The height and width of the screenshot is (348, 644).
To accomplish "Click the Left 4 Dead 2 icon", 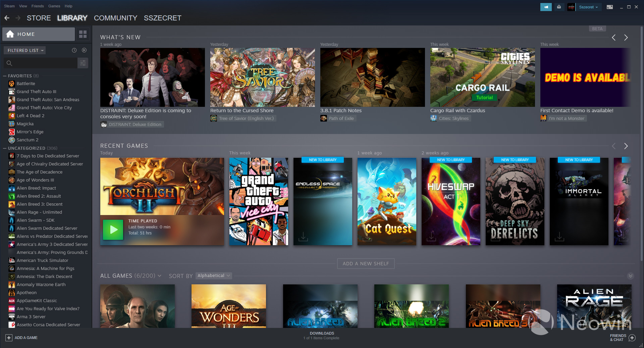I will (12, 116).
